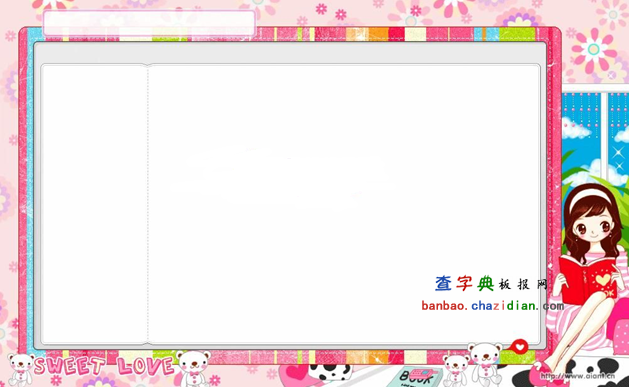The image size is (629, 387).
Task: Select the teddy bear right of LOVE text
Action: click(x=194, y=368)
